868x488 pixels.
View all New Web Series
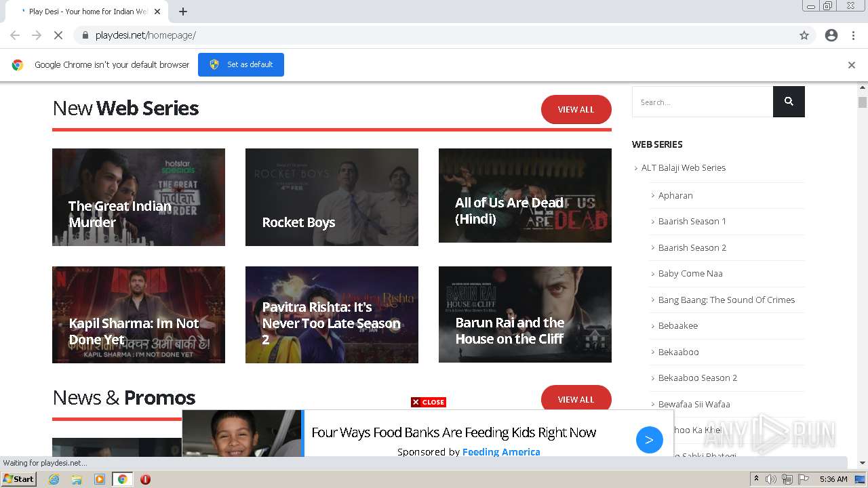[576, 109]
